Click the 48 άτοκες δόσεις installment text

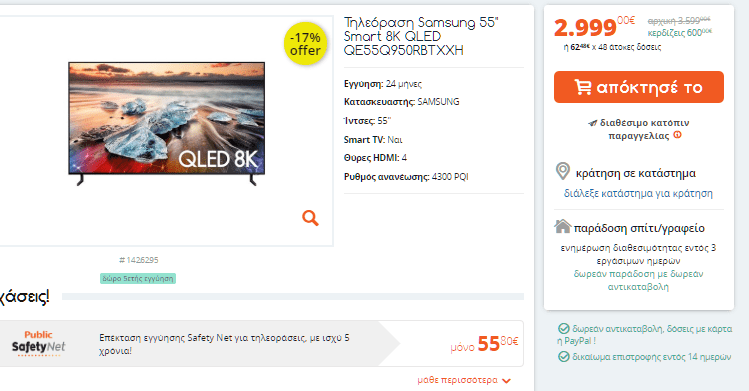pos(630,47)
